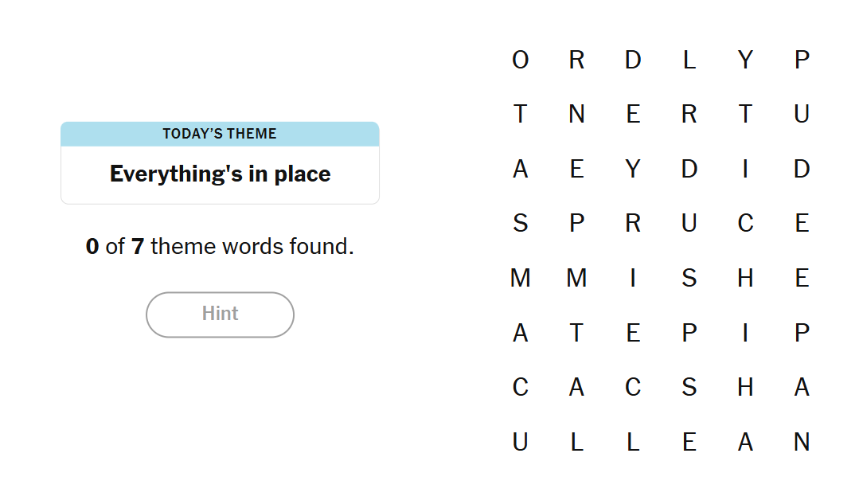Click the I between M and S
This screenshot has height=504, width=859.
633,278
